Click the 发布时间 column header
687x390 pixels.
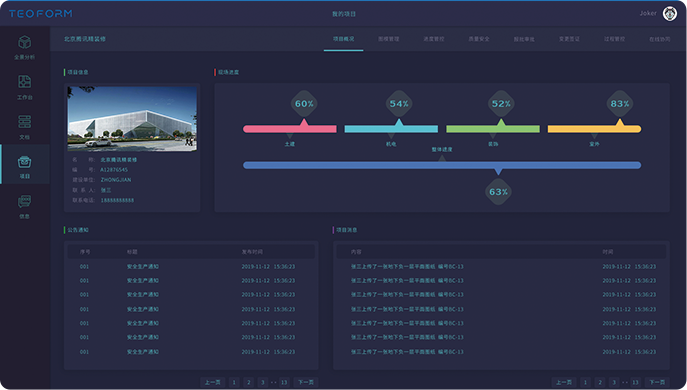click(x=252, y=252)
